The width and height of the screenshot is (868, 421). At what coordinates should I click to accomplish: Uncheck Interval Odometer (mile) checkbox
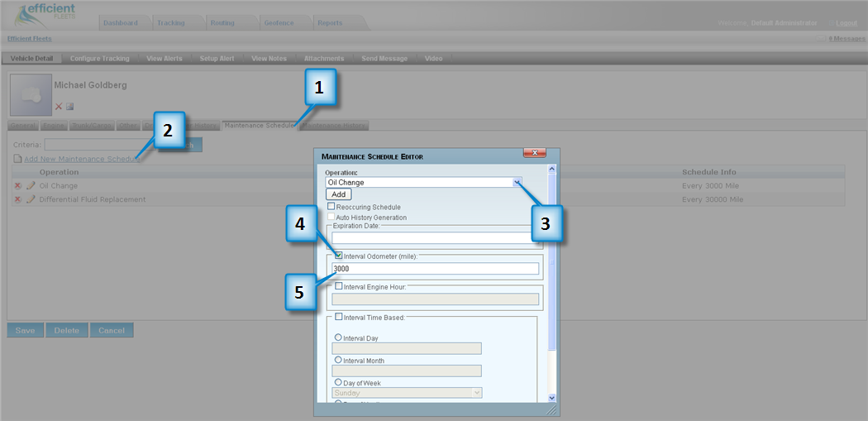click(x=339, y=256)
